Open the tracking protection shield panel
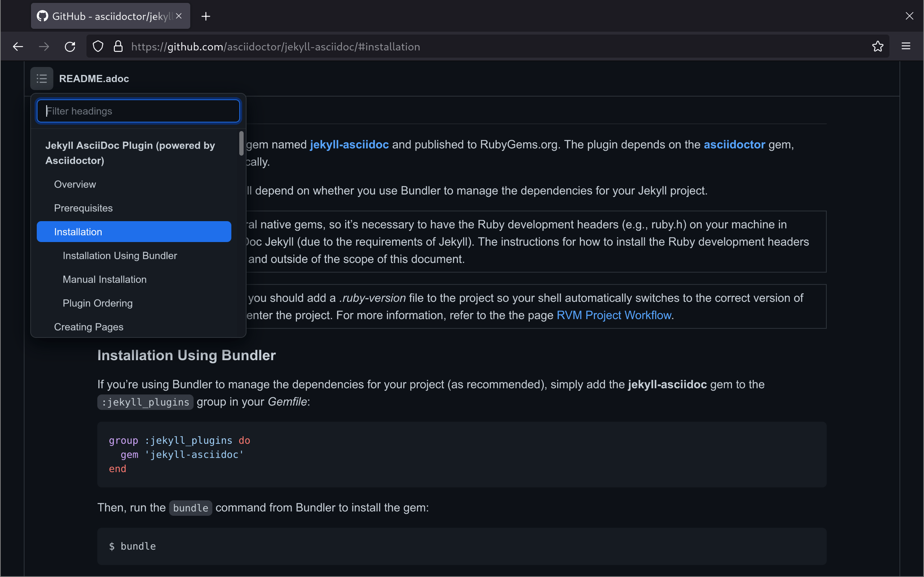924x577 pixels. point(98,46)
